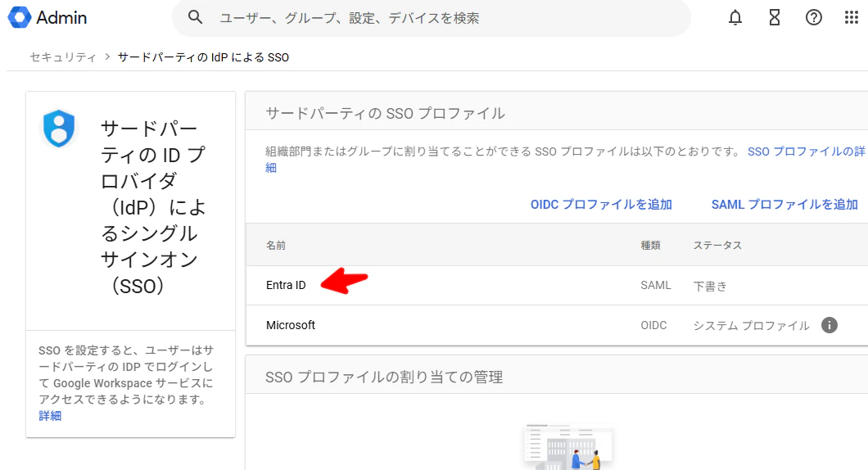
Task: Open the tasks hourglass icon
Action: 775,18
